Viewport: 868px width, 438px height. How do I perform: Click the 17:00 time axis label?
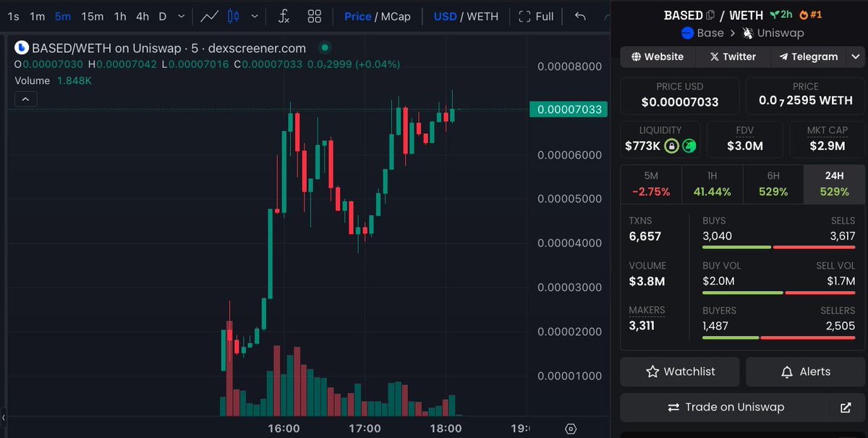[365, 428]
